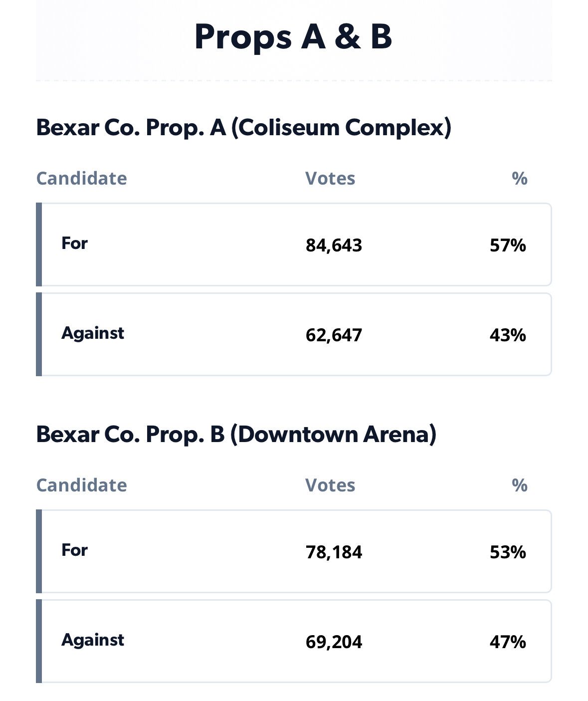Click the 57% result value
Image resolution: width=588 pixels, height=701 pixels.
coord(508,245)
